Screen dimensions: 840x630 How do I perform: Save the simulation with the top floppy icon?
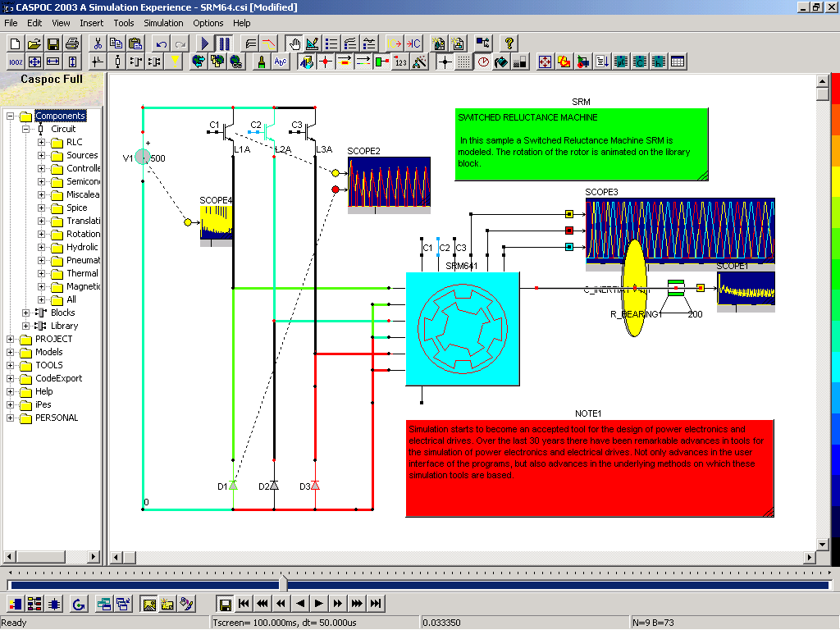tap(53, 43)
